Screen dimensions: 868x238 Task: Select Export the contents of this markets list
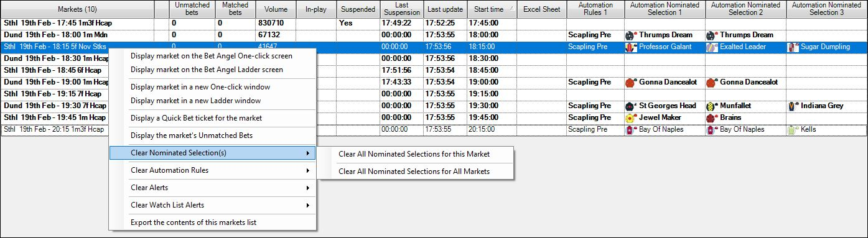[x=193, y=222]
